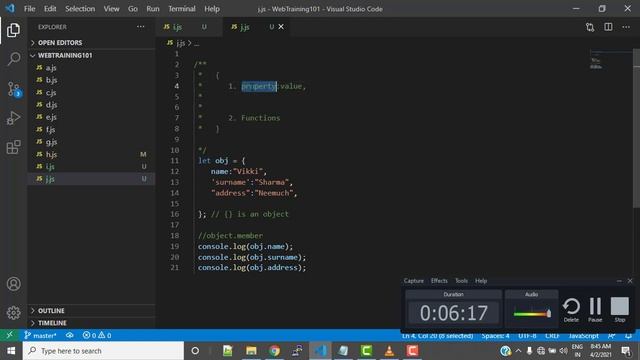Change end of line sequence CRLF
The height and width of the screenshot is (360, 640).
pos(552,336)
